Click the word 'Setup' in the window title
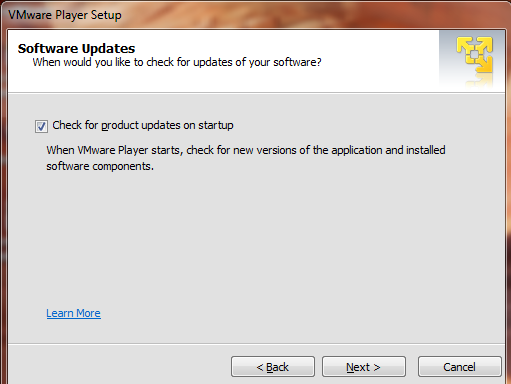This screenshot has height=384, width=511. pyautogui.click(x=106, y=15)
